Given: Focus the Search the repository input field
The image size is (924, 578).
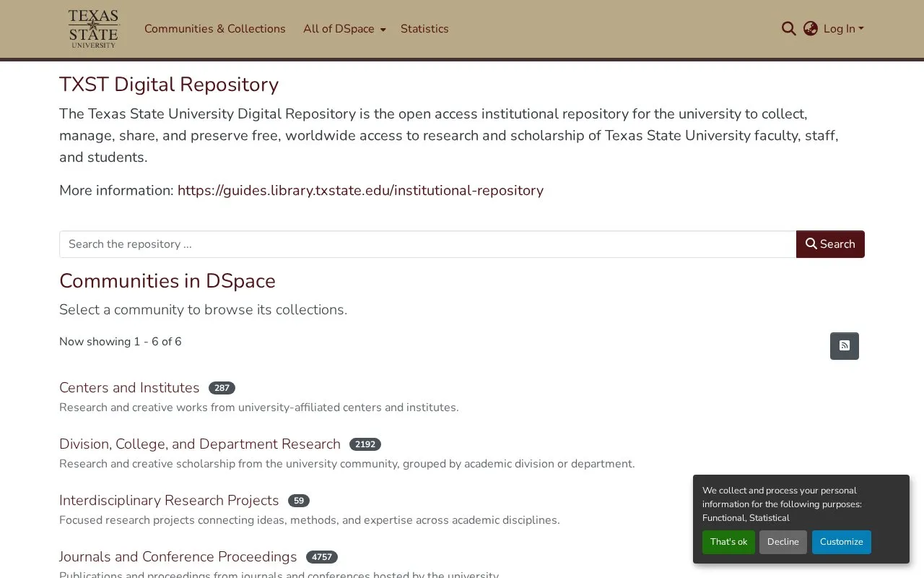Looking at the screenshot, I should click(x=427, y=244).
